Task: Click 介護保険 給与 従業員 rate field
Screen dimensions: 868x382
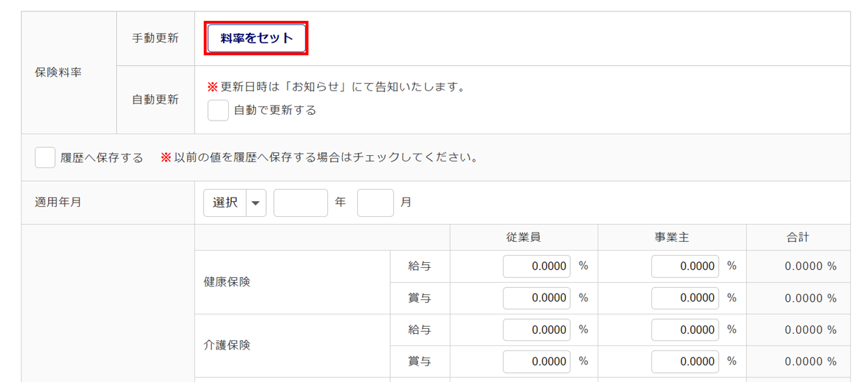Action: [537, 330]
